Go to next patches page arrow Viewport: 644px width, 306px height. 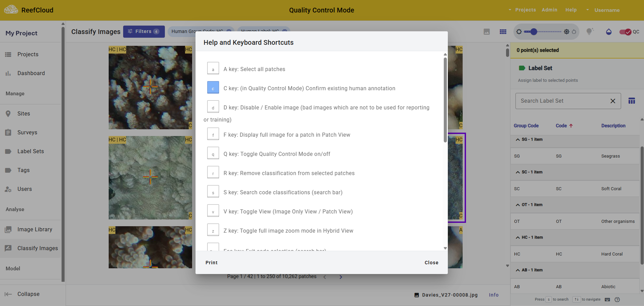340,277
